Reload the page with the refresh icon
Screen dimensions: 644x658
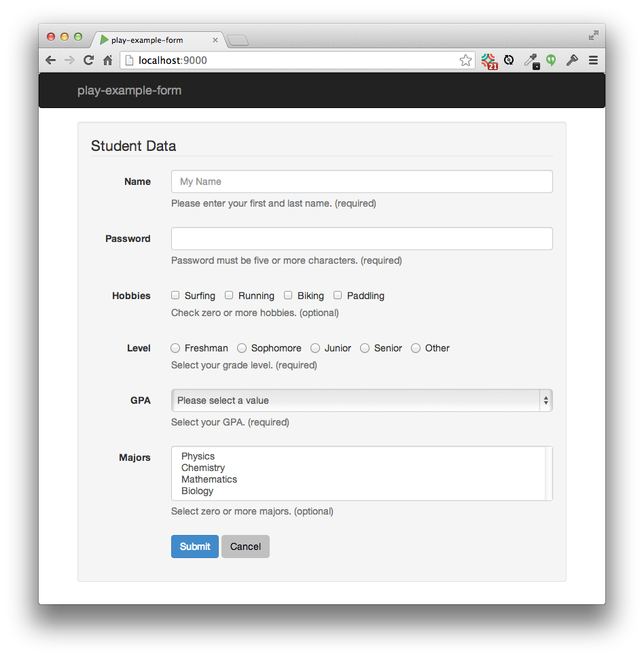pos(88,60)
